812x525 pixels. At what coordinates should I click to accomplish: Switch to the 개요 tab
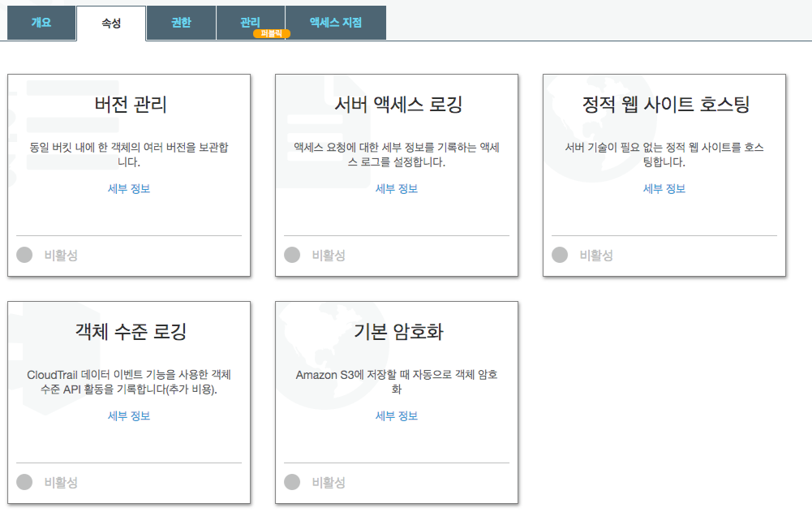(x=41, y=23)
